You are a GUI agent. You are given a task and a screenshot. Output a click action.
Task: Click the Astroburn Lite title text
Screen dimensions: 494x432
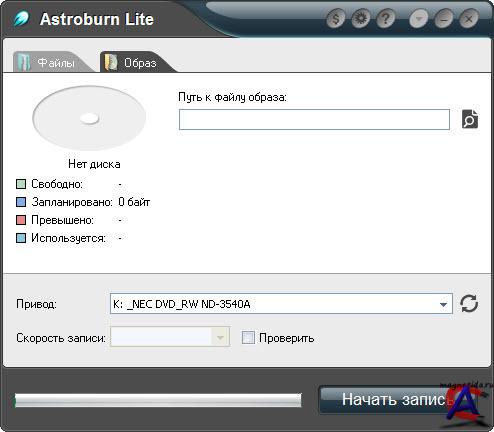97,19
